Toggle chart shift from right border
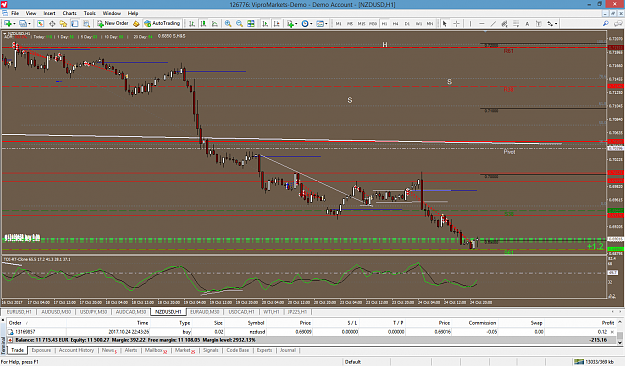This screenshot has width=625, height=366. click(277, 24)
